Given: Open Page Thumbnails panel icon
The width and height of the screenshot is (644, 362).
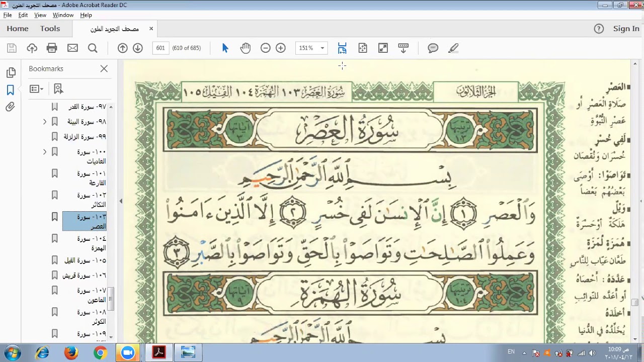Looking at the screenshot, I should coord(11,73).
